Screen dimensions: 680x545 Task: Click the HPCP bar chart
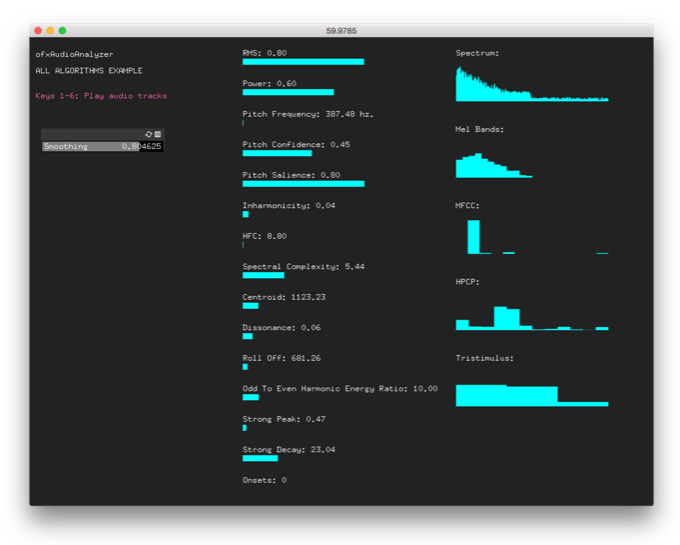(x=531, y=318)
